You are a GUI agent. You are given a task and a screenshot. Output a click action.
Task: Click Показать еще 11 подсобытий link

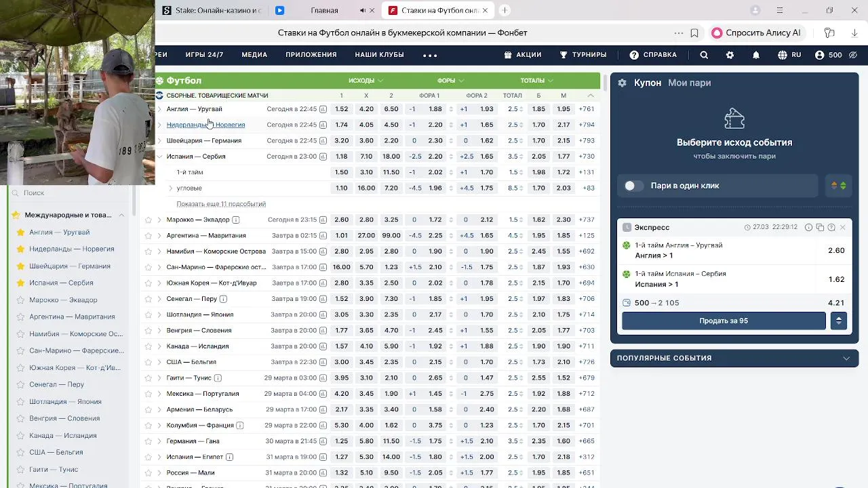[221, 204]
